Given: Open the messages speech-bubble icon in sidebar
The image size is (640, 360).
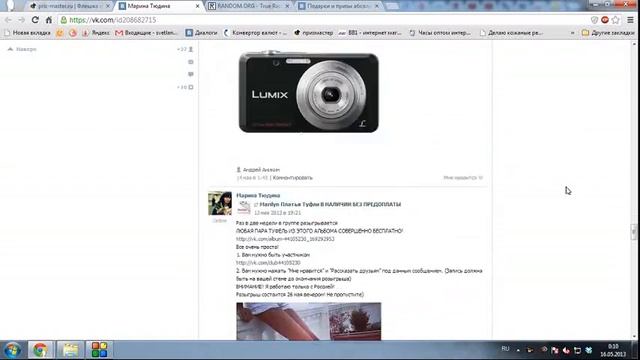Looking at the screenshot, I should point(191,74).
